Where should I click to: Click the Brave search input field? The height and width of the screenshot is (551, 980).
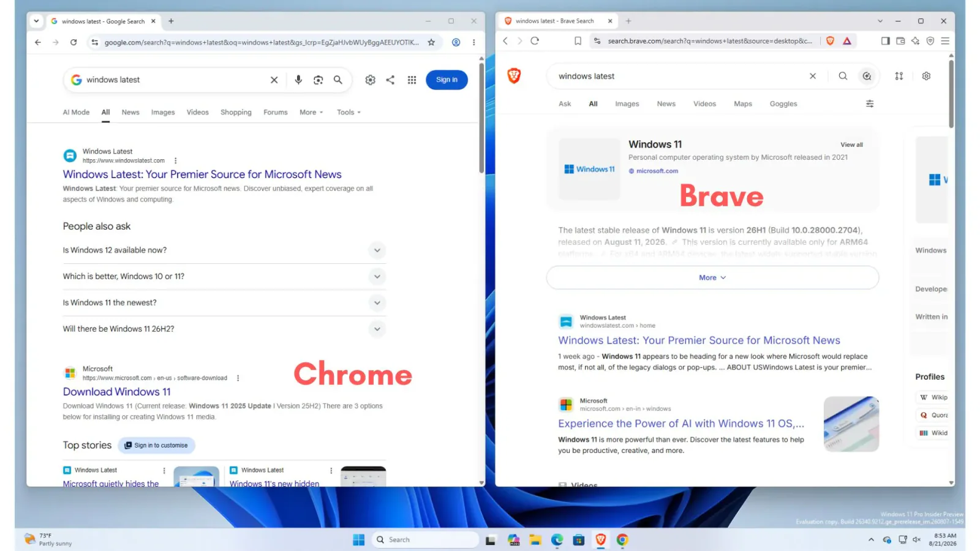click(680, 76)
